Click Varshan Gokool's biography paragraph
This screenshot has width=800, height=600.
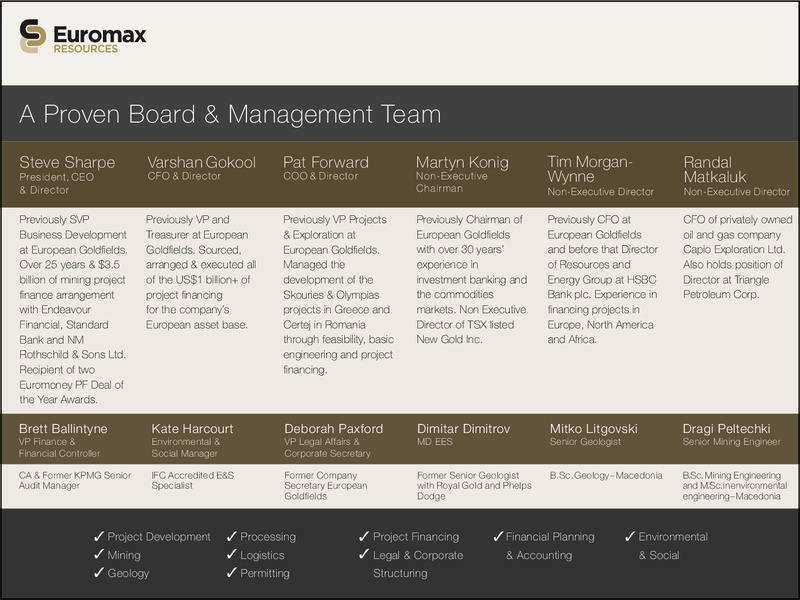(201, 272)
